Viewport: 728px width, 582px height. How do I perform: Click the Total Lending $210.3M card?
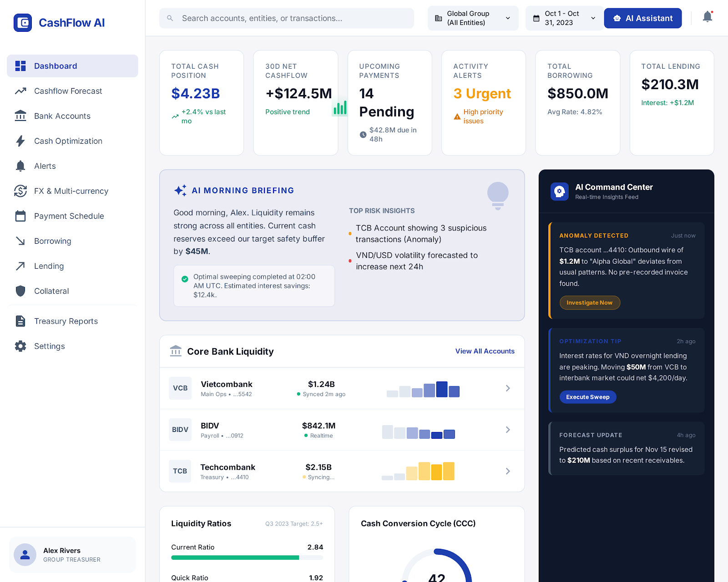click(x=672, y=103)
